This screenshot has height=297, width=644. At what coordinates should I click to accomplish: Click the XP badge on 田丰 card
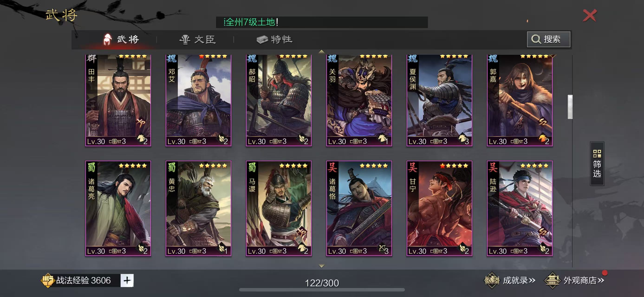click(x=141, y=123)
